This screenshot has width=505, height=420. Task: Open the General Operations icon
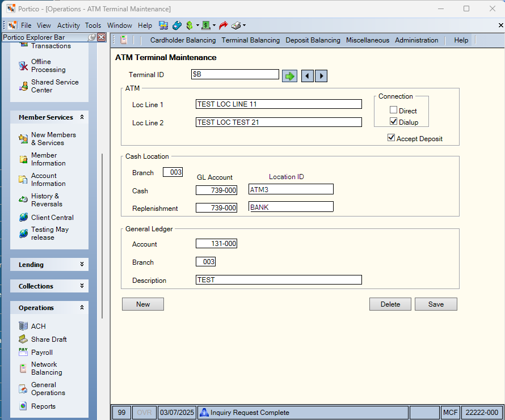(23, 389)
